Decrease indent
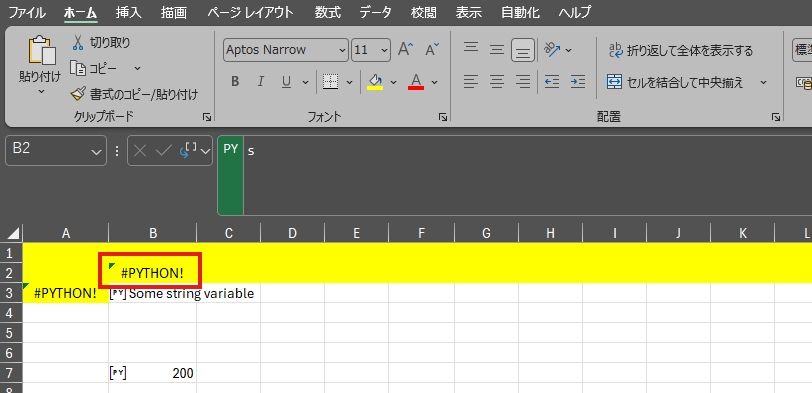 tap(552, 81)
